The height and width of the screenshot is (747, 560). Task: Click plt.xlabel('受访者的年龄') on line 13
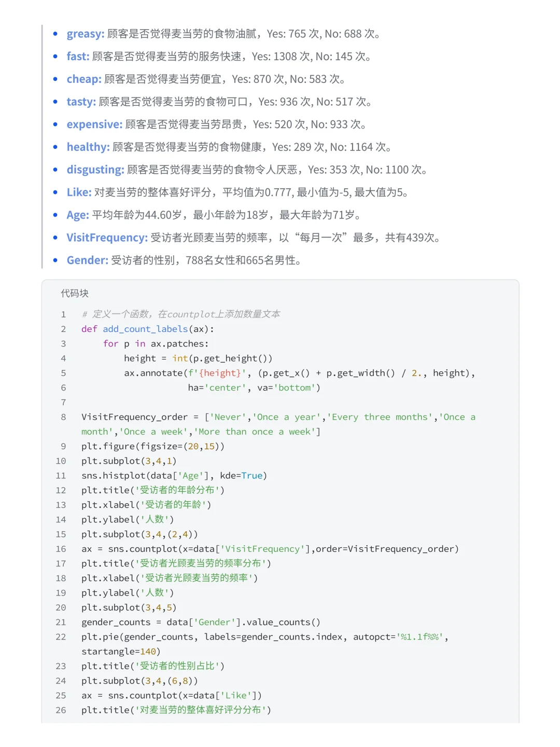(x=146, y=505)
